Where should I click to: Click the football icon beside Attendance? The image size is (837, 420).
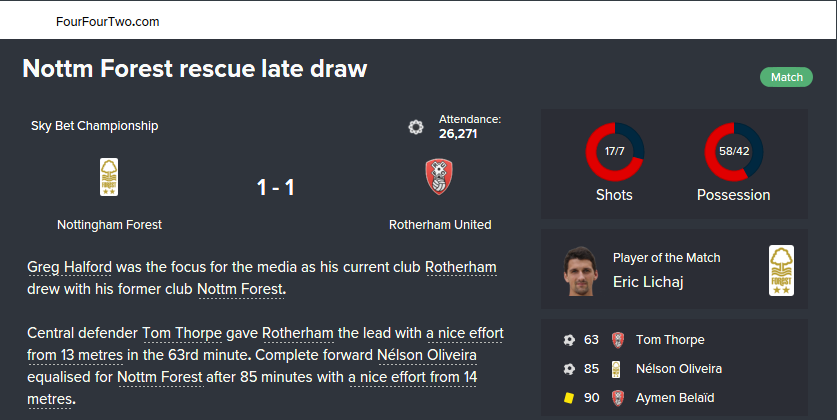(x=416, y=127)
